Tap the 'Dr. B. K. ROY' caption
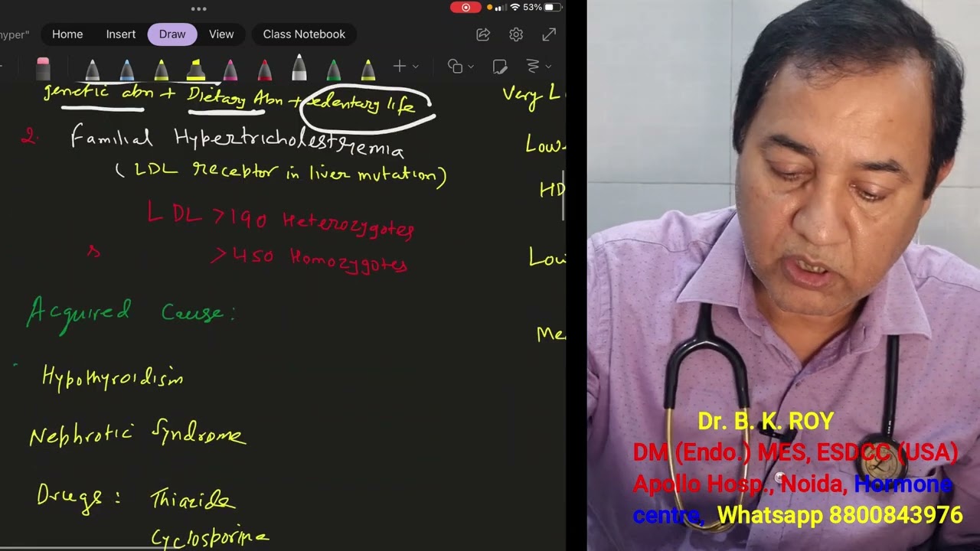This screenshot has width=980, height=551. click(x=766, y=421)
